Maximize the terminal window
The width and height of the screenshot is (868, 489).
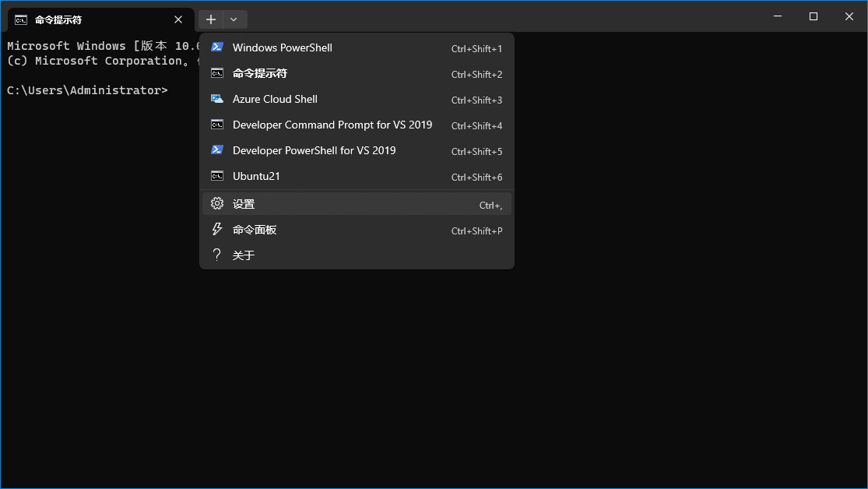(814, 16)
